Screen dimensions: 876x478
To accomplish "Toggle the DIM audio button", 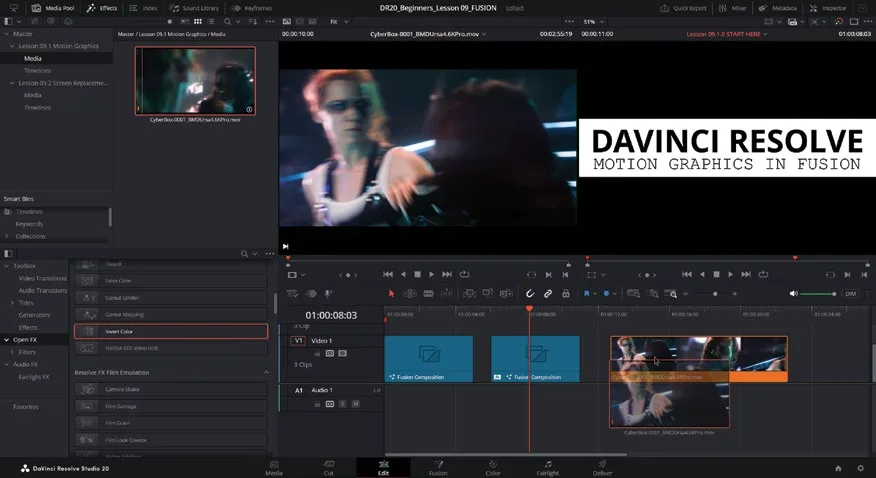I will pos(850,294).
